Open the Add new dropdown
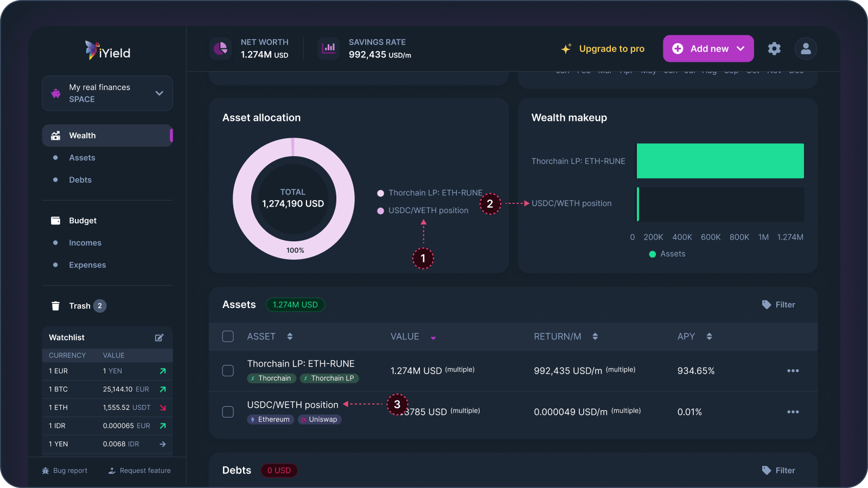This screenshot has width=868, height=488. (x=708, y=49)
